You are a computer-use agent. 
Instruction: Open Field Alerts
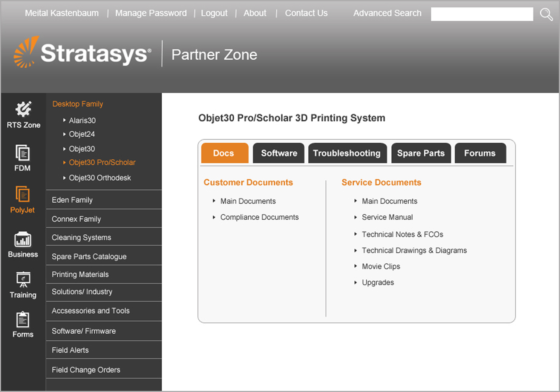coord(104,350)
